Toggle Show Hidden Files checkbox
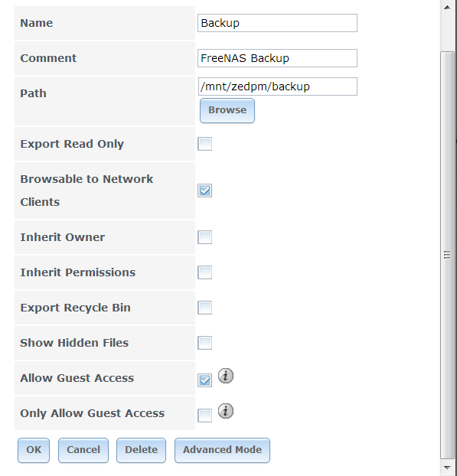457x476 pixels. click(204, 343)
